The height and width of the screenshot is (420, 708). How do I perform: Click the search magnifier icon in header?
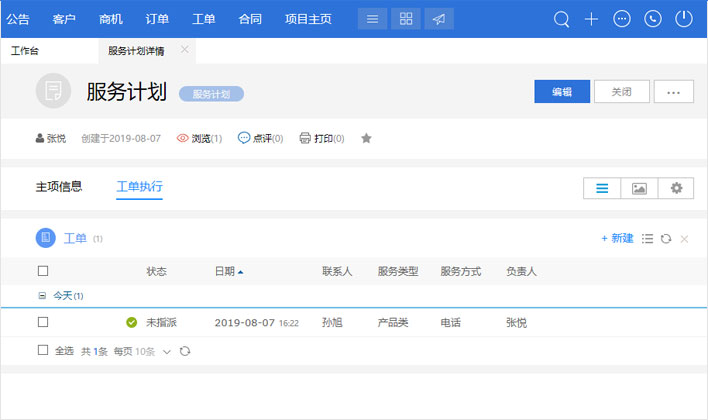[562, 19]
